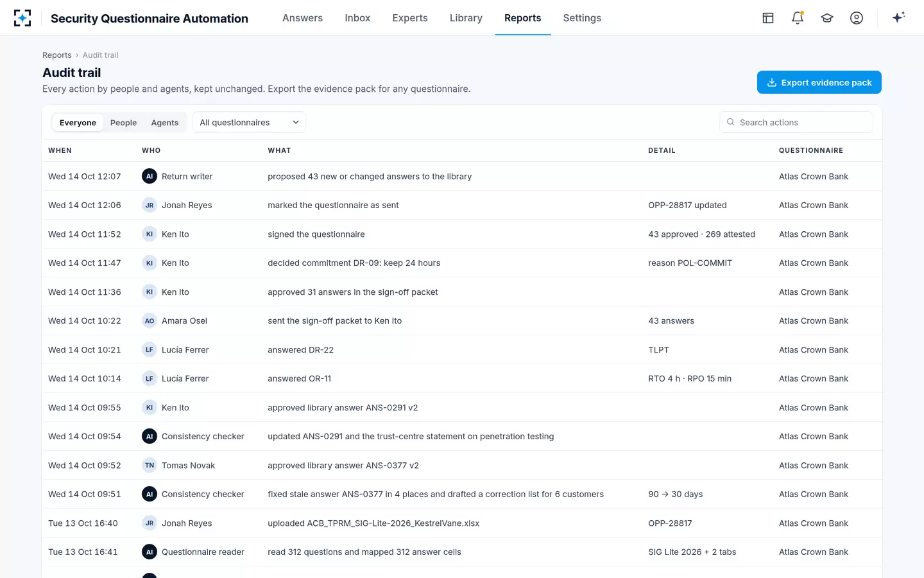924x578 pixels.
Task: Click 'sent the sign-off packet to Ken Ito'
Action: click(x=334, y=321)
